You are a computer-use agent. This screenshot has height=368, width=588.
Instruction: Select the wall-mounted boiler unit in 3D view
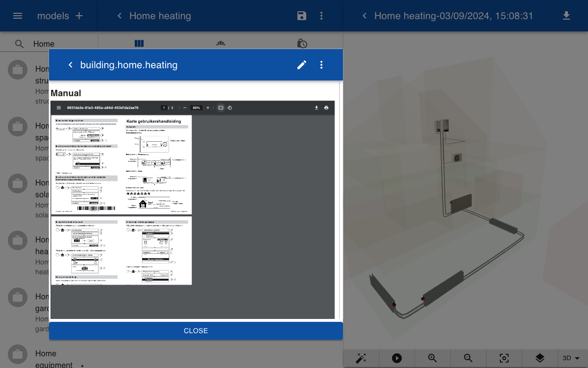click(x=441, y=126)
